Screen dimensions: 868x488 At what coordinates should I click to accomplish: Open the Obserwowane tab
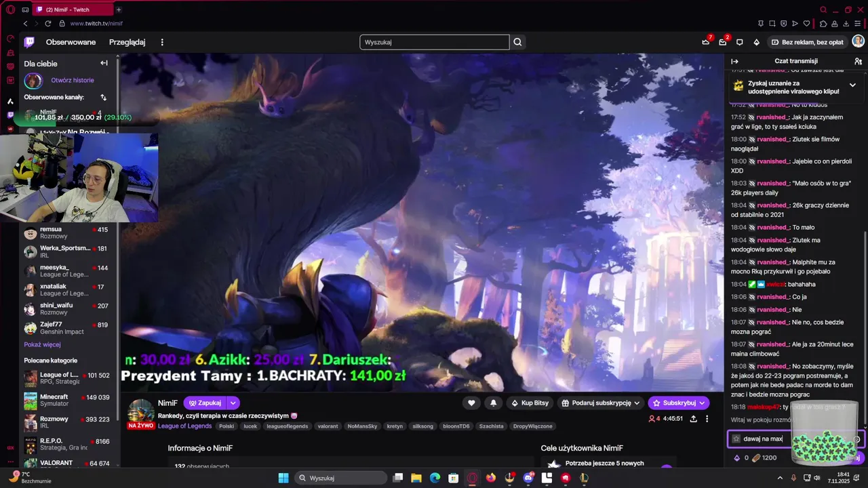pyautogui.click(x=71, y=42)
